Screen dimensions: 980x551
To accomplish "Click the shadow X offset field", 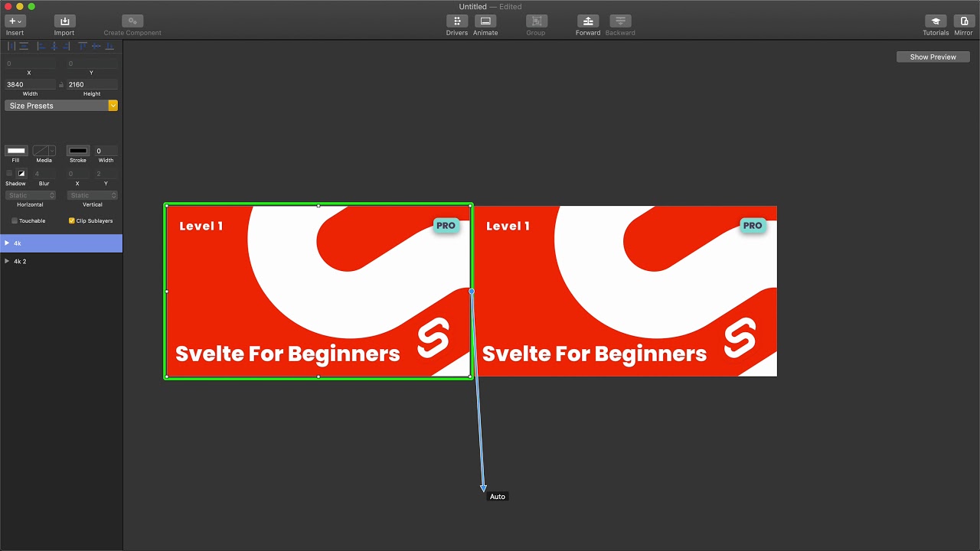I will (x=77, y=174).
